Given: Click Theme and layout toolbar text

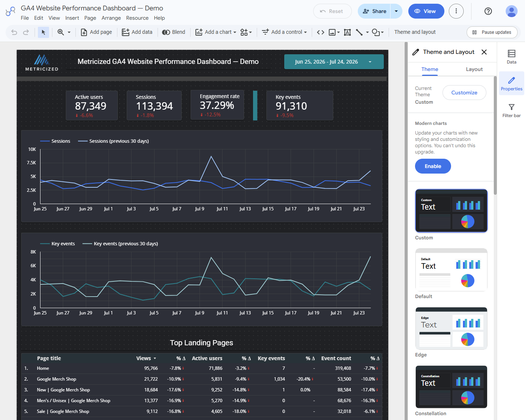Looking at the screenshot, I should [x=415, y=32].
